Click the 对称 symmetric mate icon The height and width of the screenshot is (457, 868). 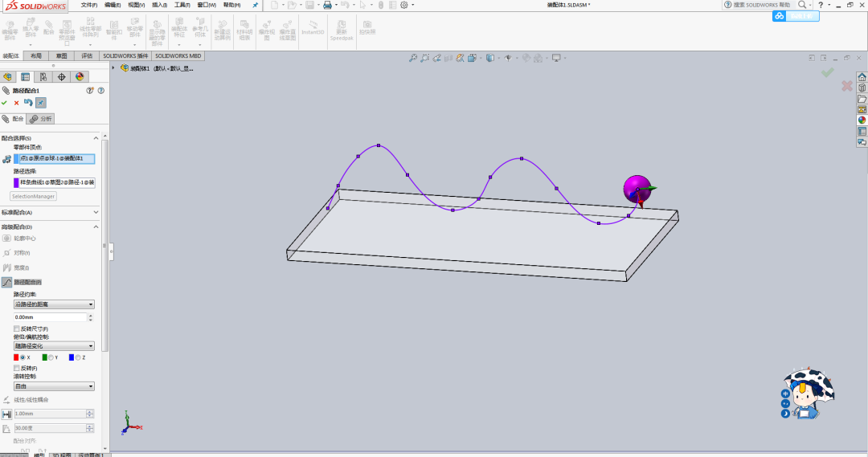point(6,253)
